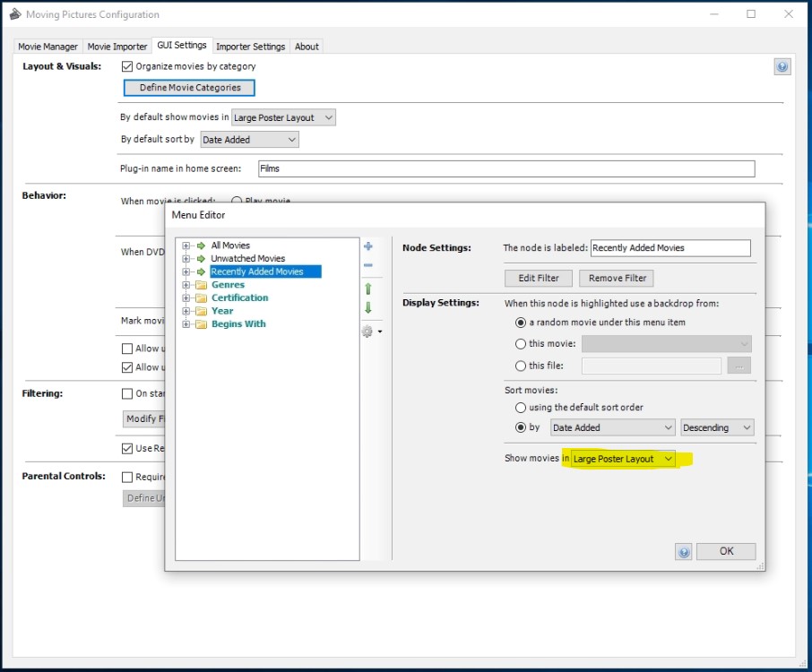Open the Importer Settings tab
This screenshot has width=812, height=672.
pos(251,47)
